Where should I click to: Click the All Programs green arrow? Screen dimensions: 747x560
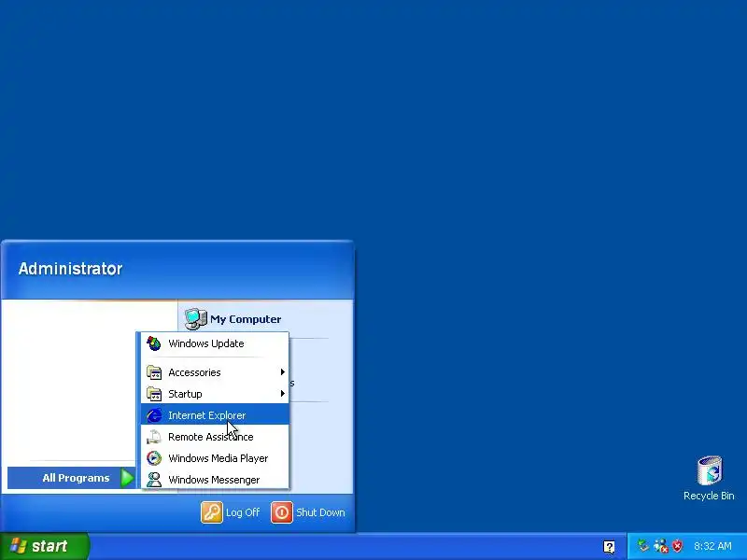click(x=127, y=478)
